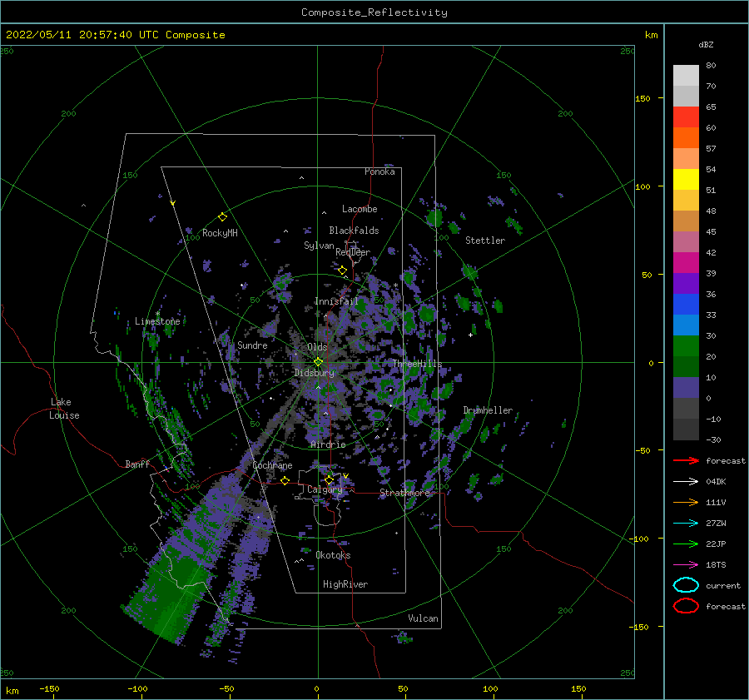Select the Airdrie label
The image size is (749, 700).
coord(328,444)
